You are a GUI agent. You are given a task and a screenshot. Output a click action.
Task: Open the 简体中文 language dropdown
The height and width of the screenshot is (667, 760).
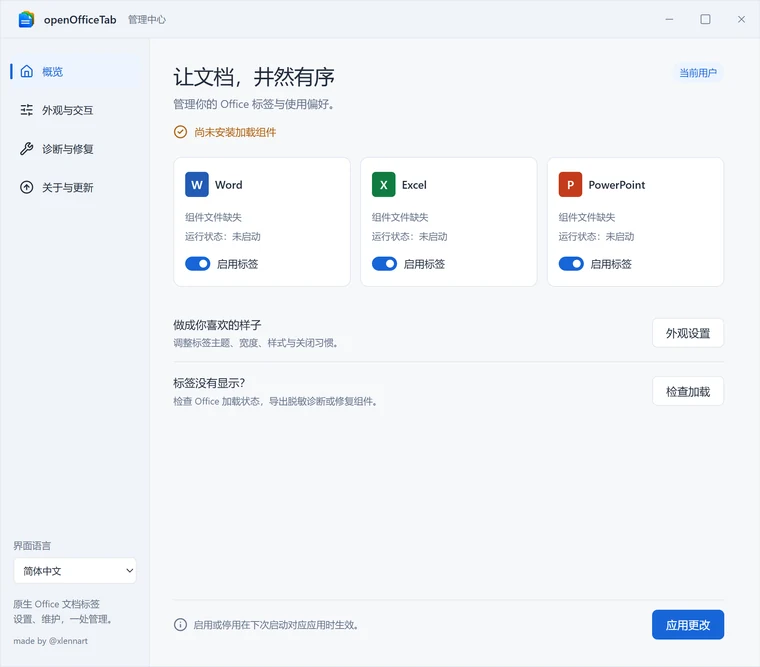click(75, 571)
